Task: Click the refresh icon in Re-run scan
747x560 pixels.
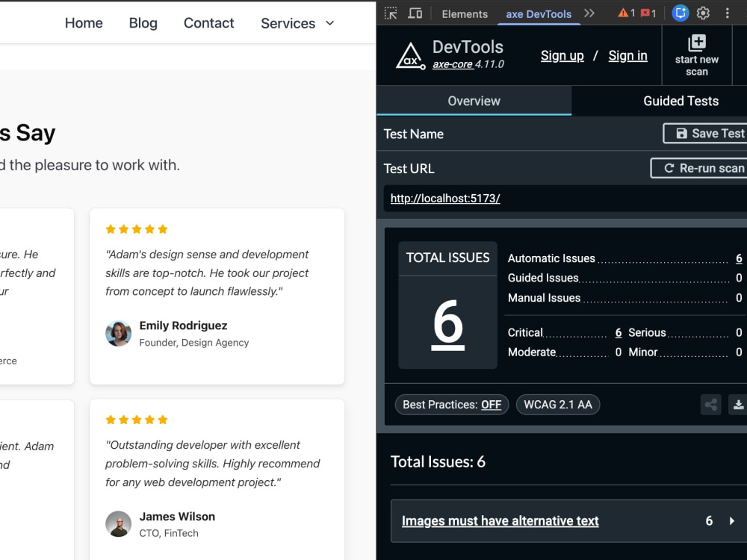Action: [x=669, y=168]
